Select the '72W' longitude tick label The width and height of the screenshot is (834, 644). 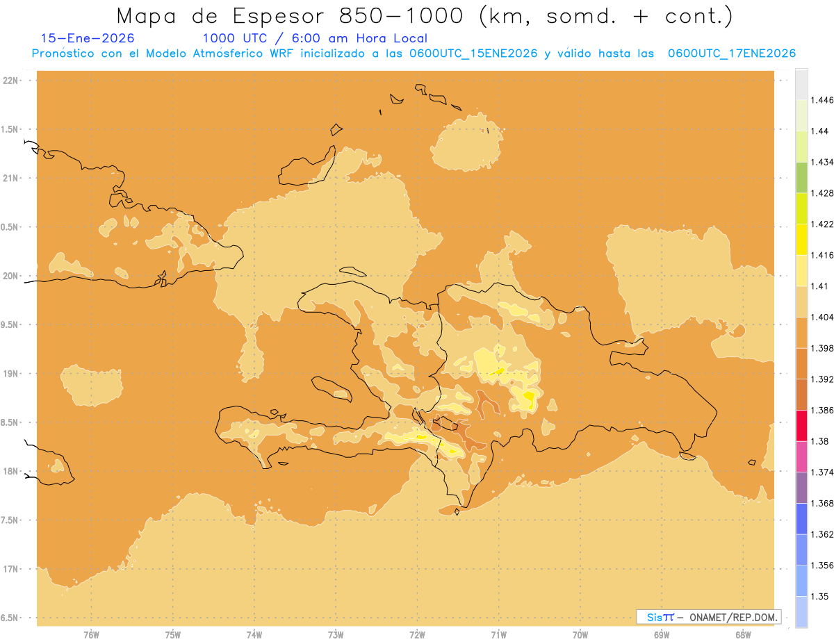[417, 635]
